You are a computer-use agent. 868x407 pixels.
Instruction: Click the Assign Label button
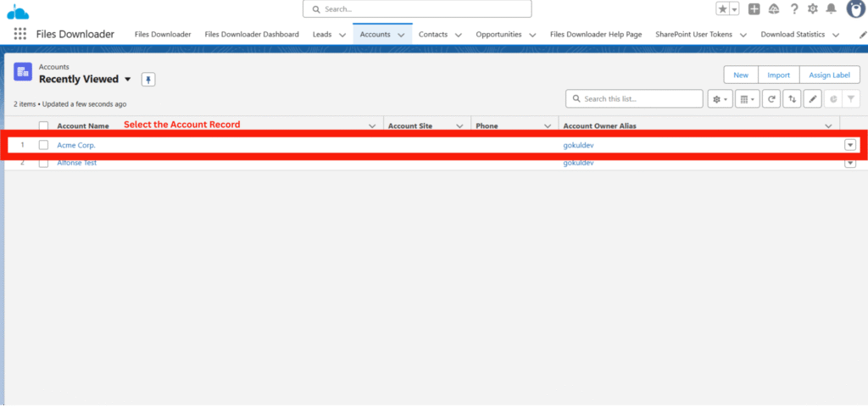click(829, 75)
